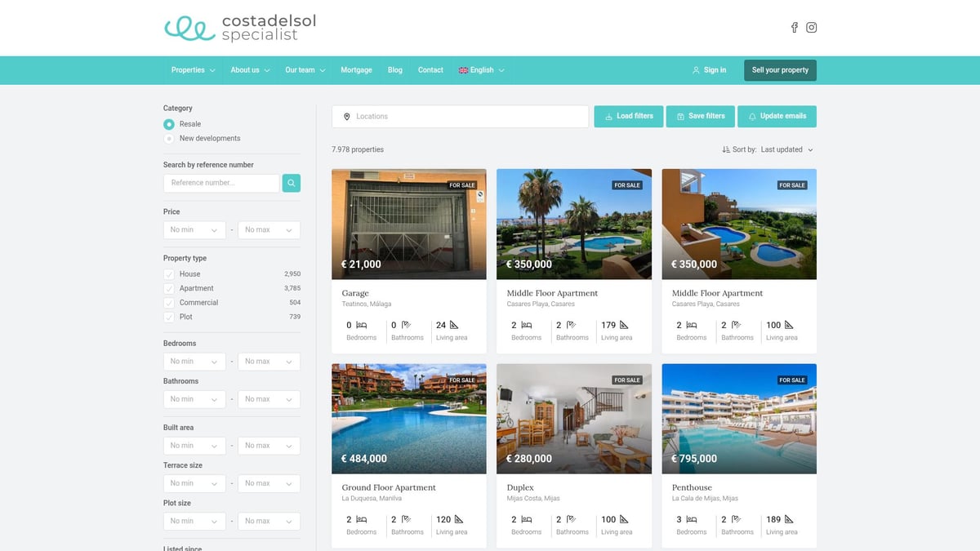Select the New developments radio button
The width and height of the screenshot is (980, 551).
click(x=168, y=138)
